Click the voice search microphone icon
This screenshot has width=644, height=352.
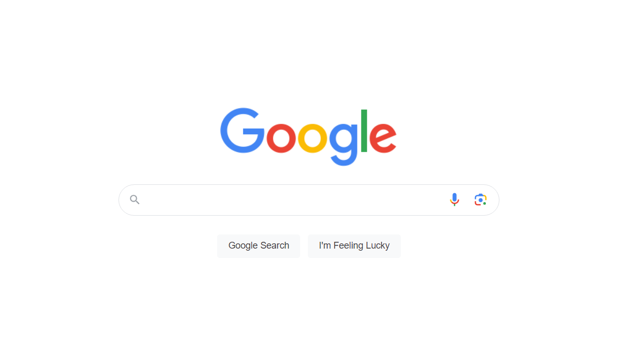pyautogui.click(x=455, y=200)
